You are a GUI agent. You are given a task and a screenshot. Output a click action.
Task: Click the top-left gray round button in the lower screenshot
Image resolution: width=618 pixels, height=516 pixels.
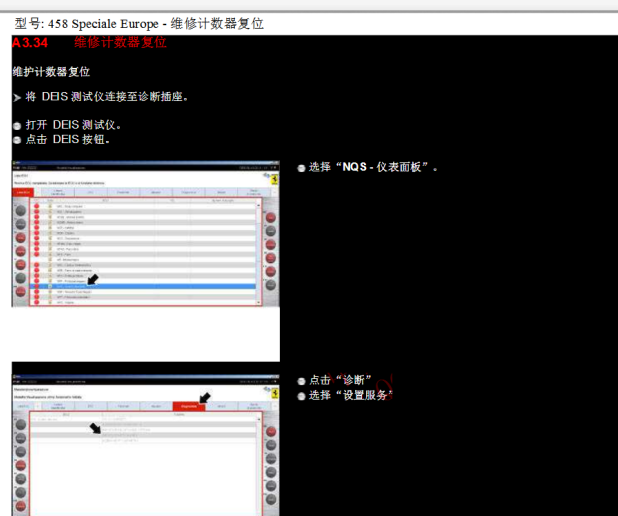(x=20, y=425)
